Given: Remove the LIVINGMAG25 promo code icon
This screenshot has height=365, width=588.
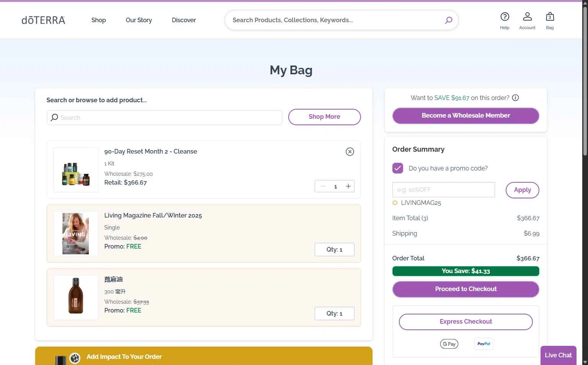Looking at the screenshot, I should click(x=395, y=203).
